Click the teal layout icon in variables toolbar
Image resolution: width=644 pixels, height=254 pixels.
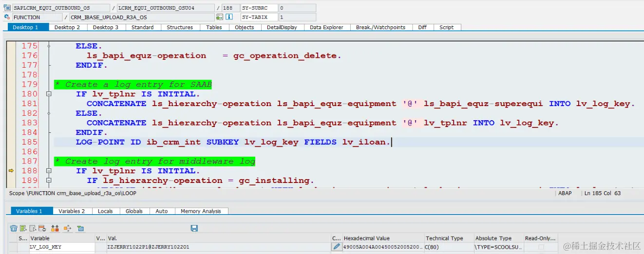80,228
